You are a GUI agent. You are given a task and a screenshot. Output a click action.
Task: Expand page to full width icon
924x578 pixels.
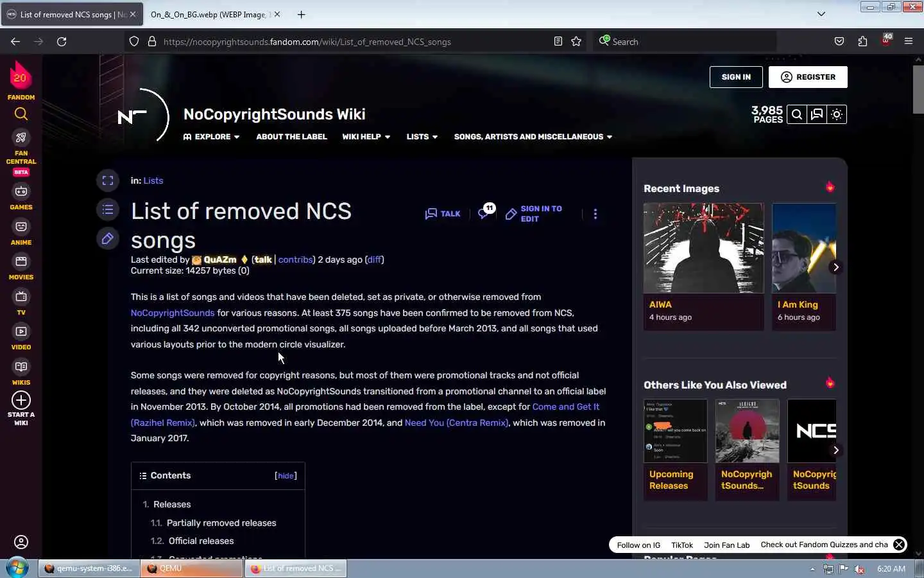click(108, 180)
